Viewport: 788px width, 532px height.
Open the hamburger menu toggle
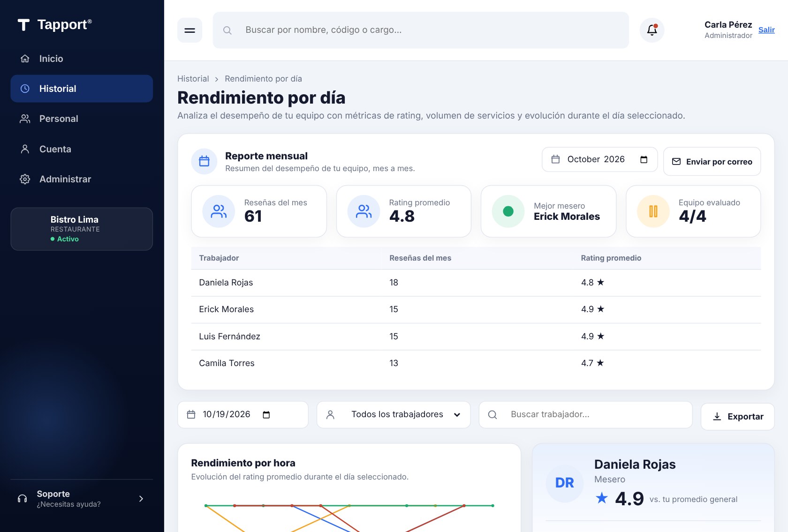189,30
